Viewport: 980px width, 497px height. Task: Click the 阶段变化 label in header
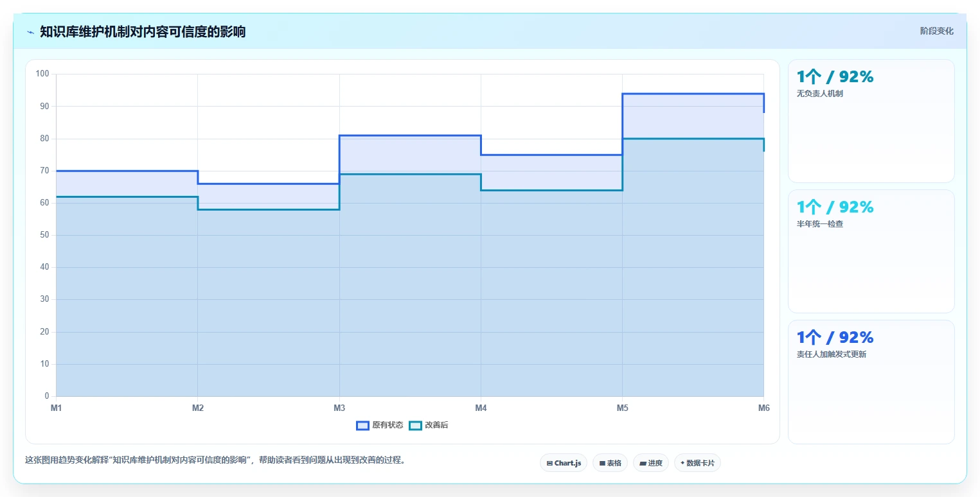(x=936, y=31)
